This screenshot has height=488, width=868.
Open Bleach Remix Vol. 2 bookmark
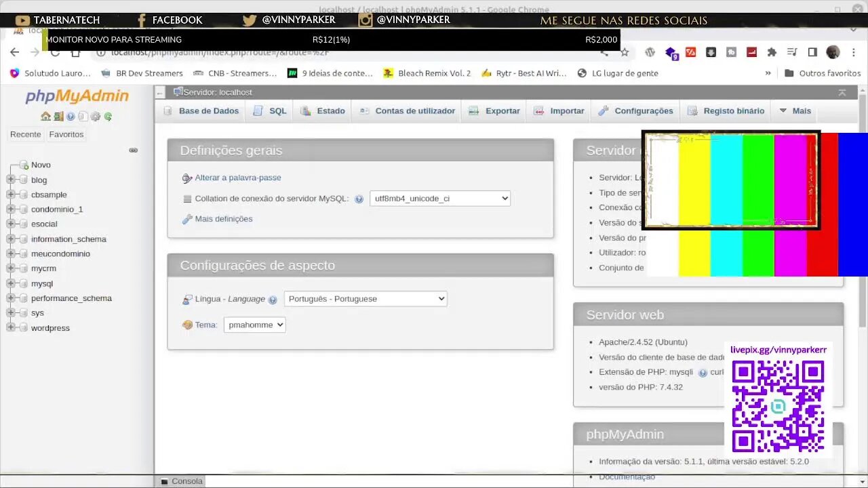pos(427,73)
